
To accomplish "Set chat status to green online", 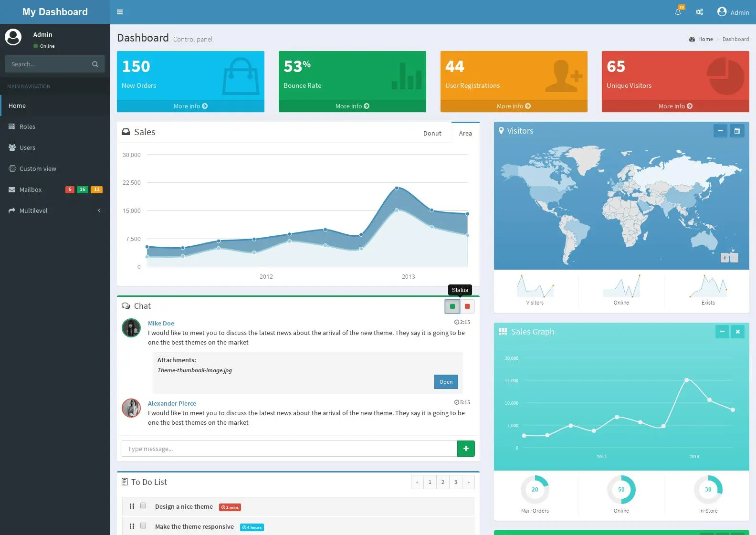I will (x=452, y=306).
